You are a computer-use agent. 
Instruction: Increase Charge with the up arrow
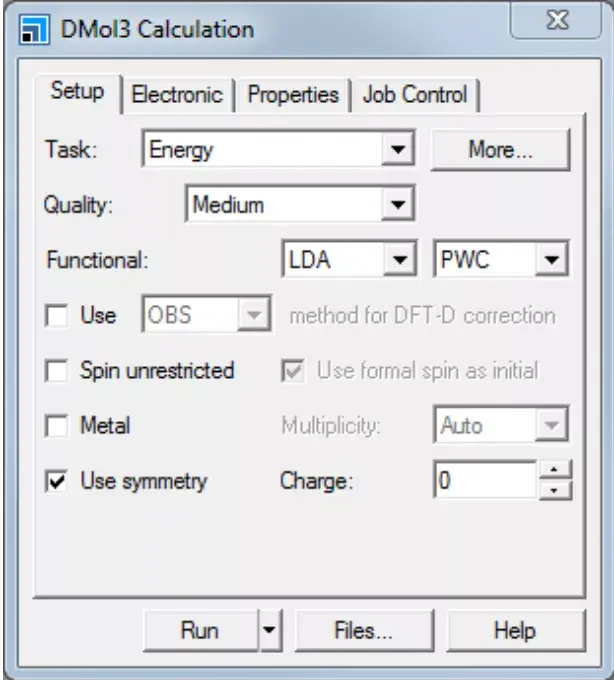553,472
